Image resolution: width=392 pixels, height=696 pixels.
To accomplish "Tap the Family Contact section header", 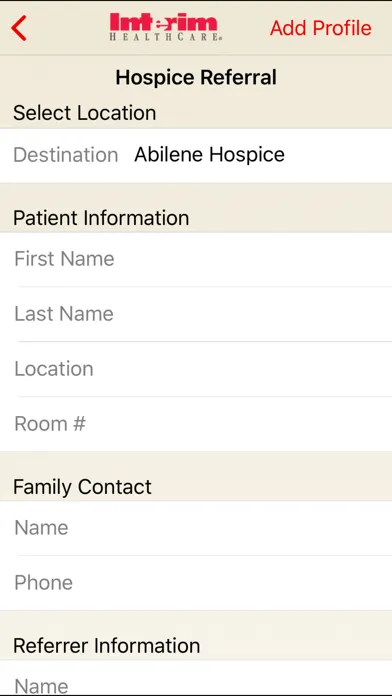I will pos(82,487).
